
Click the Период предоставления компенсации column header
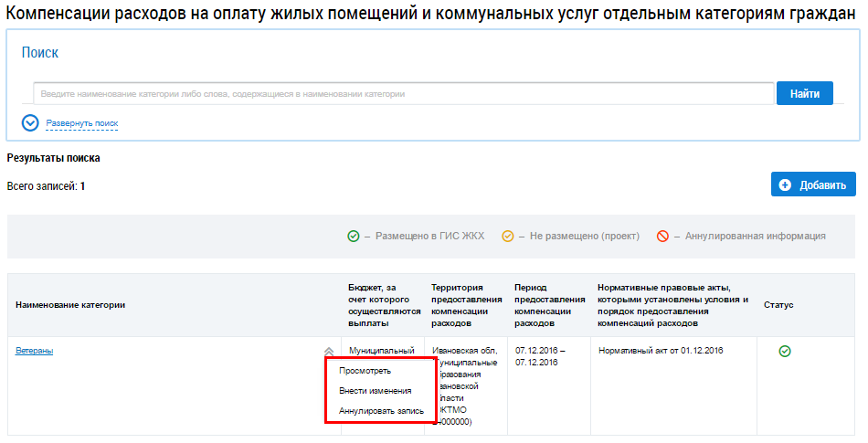549,304
